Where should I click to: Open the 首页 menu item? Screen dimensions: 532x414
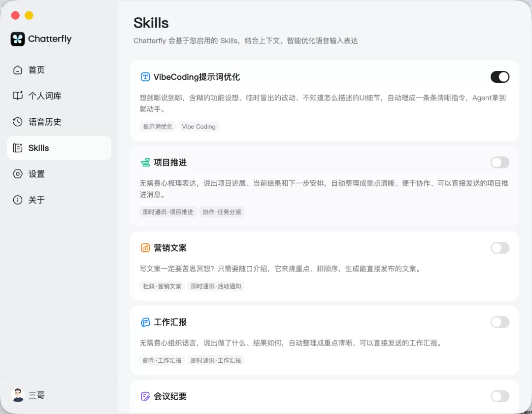coord(59,70)
